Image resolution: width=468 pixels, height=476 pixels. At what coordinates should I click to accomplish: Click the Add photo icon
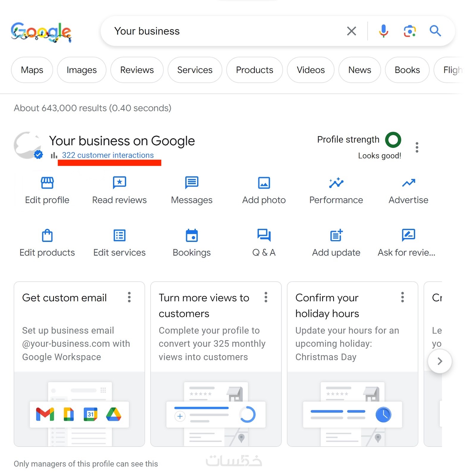pos(264,183)
